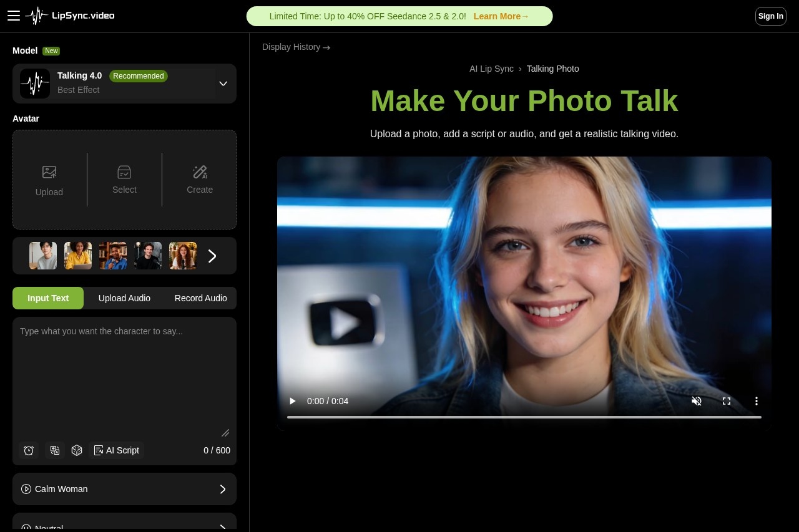Click the Talking Photo breadcrumb text
The height and width of the screenshot is (532, 799).
(x=553, y=69)
